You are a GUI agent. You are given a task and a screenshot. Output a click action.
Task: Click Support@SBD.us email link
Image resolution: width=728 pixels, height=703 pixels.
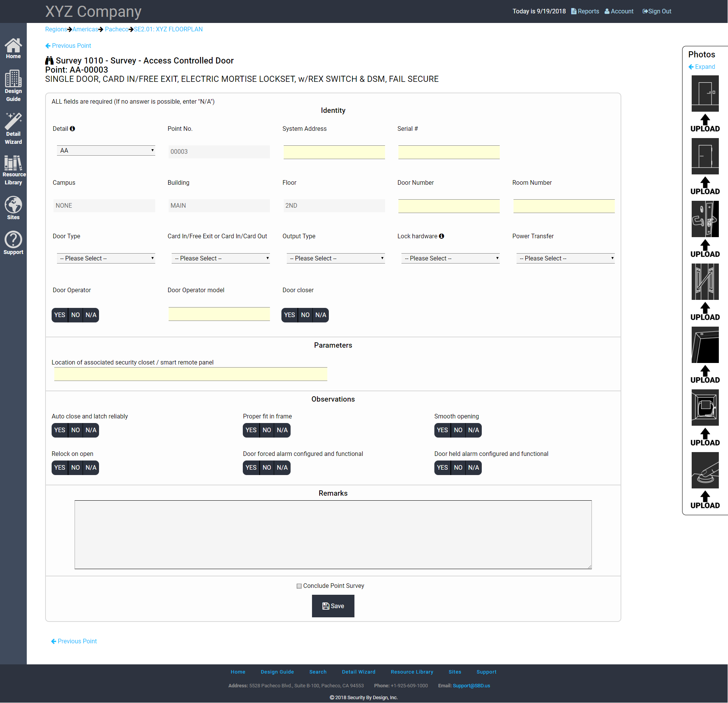pos(471,686)
